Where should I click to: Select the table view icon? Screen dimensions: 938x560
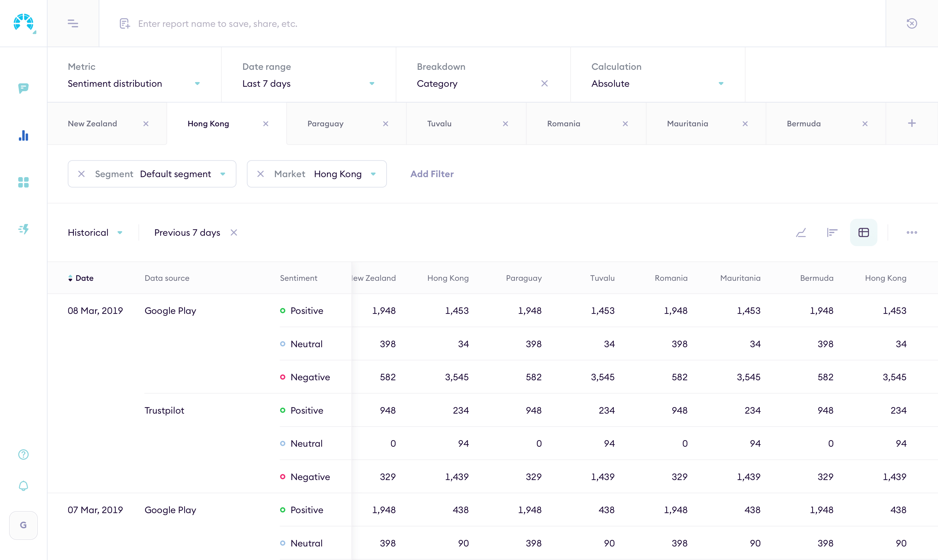pos(864,232)
